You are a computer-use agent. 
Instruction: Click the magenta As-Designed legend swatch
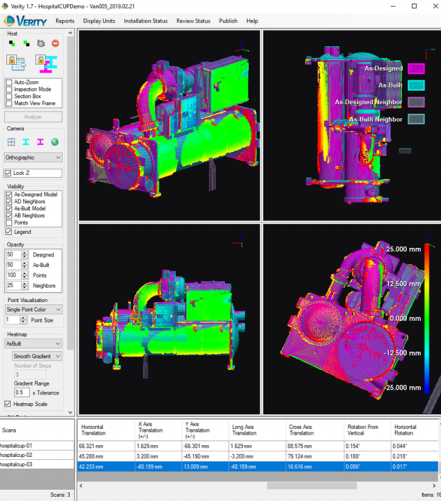[416, 68]
